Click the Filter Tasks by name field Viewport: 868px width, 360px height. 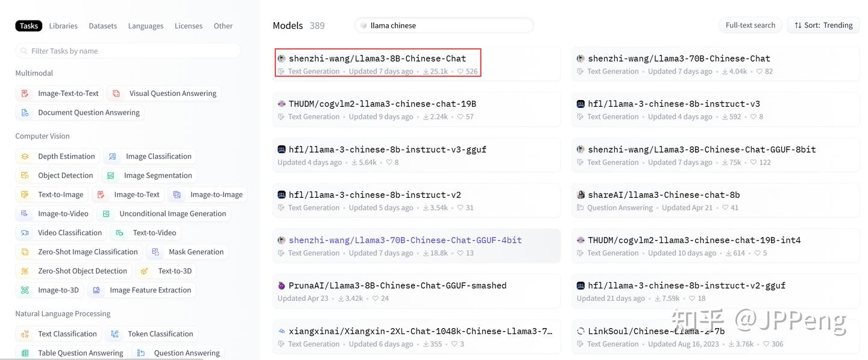click(128, 51)
